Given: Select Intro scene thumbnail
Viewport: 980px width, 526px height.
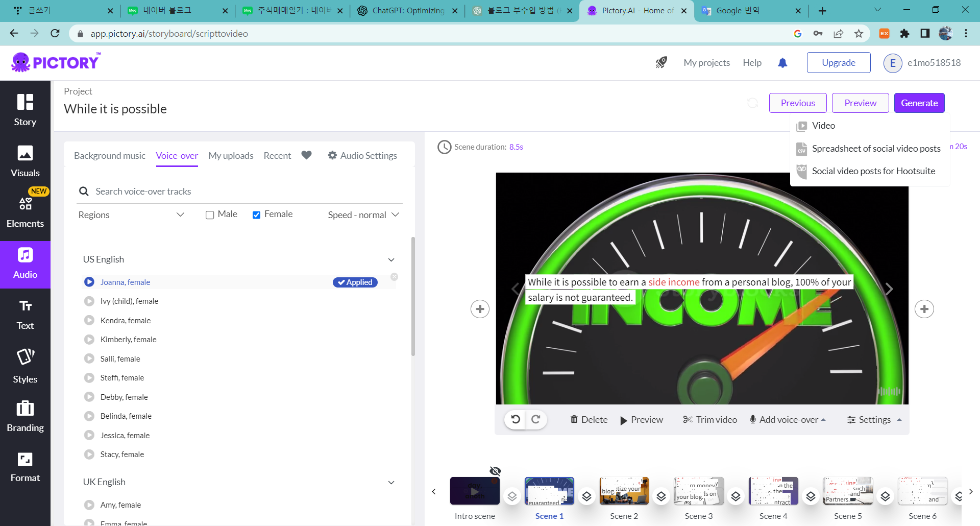Looking at the screenshot, I should 475,491.
